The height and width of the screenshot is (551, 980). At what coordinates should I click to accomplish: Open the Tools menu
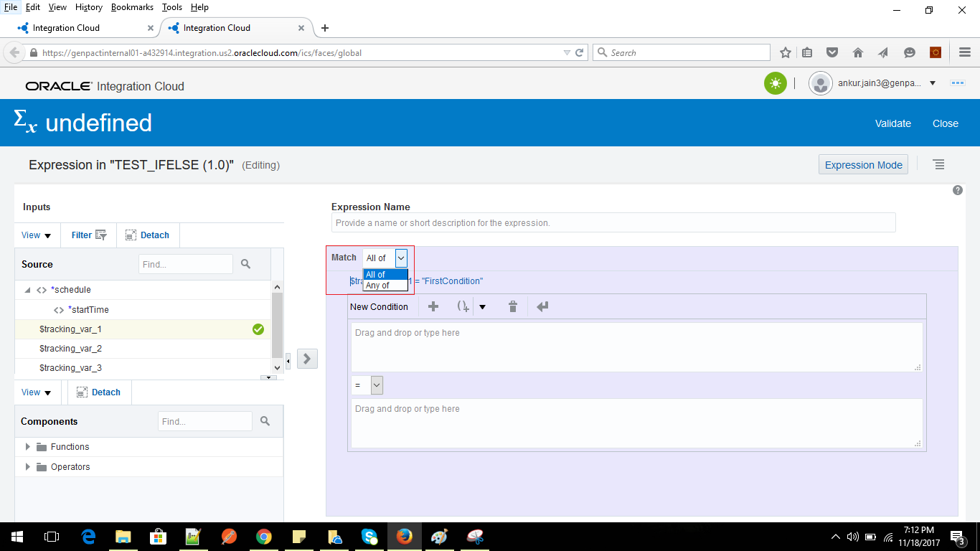pyautogui.click(x=172, y=7)
